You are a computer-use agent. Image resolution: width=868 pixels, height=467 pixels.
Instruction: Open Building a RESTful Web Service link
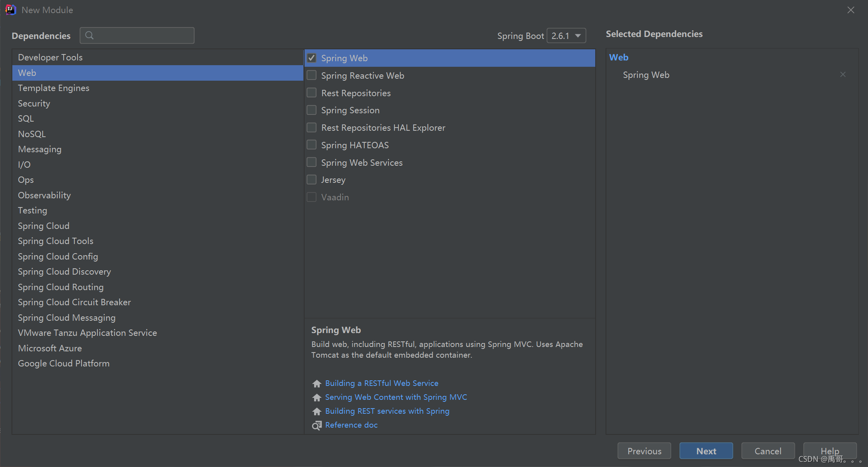coord(382,383)
